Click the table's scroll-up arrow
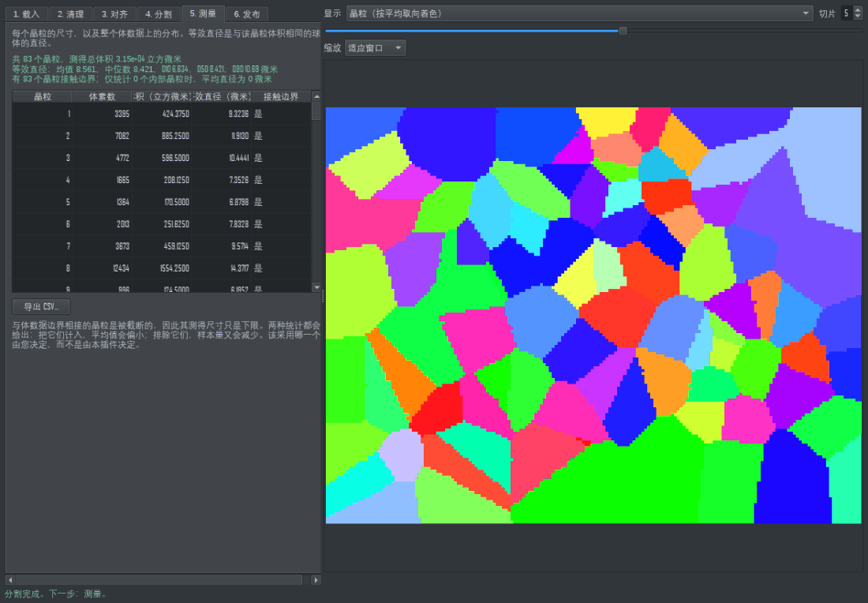Image resolution: width=868 pixels, height=603 pixels. 316,96
